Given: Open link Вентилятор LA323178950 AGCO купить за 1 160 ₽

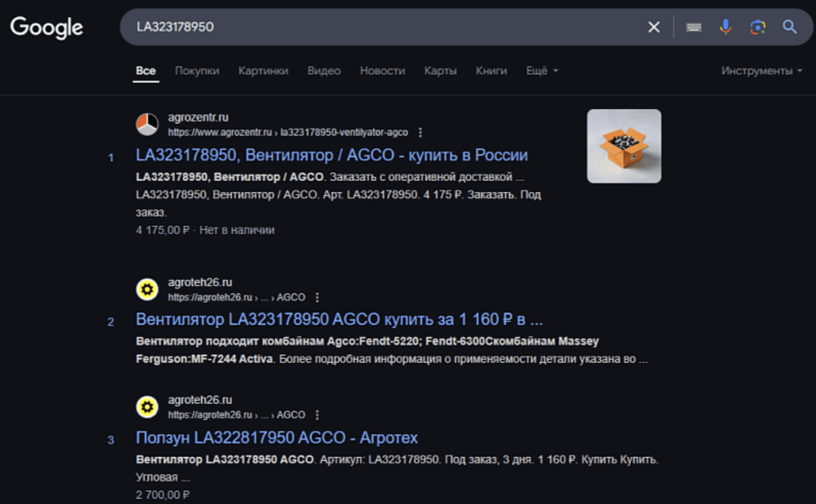Looking at the screenshot, I should point(339,320).
